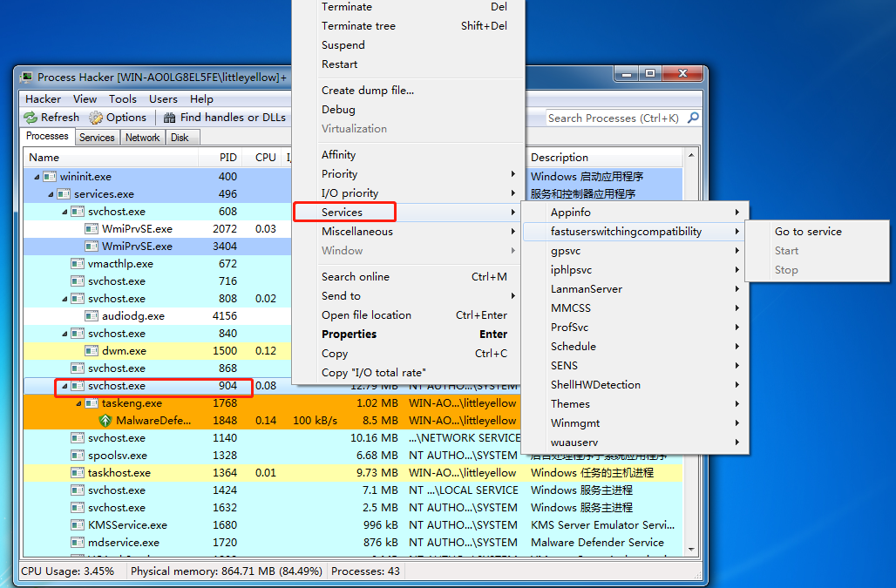This screenshot has height=588, width=896.
Task: Click the Physical memory status bar entry
Action: [x=227, y=571]
